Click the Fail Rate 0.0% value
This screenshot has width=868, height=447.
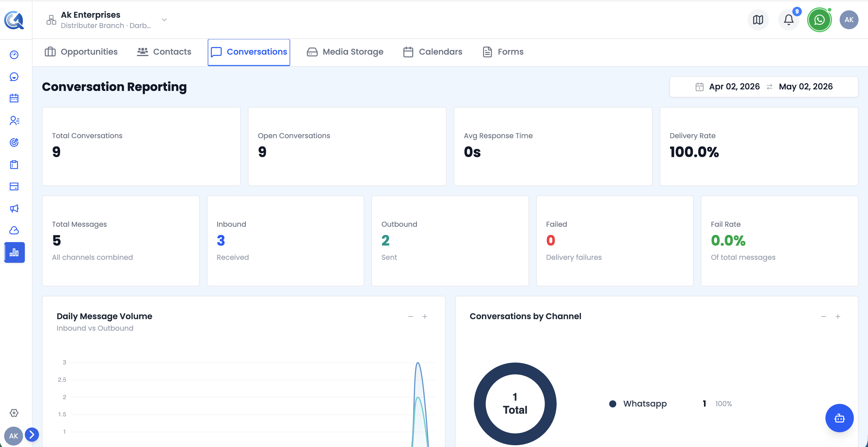728,241
